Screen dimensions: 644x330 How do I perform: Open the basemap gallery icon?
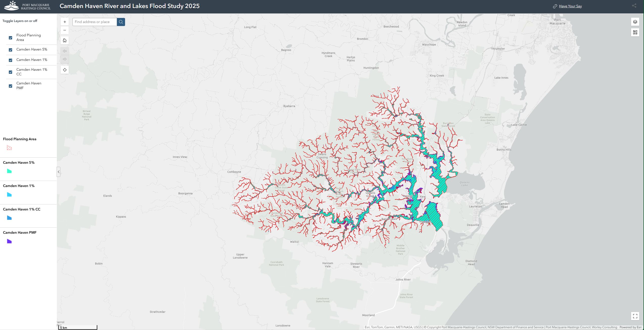(635, 32)
